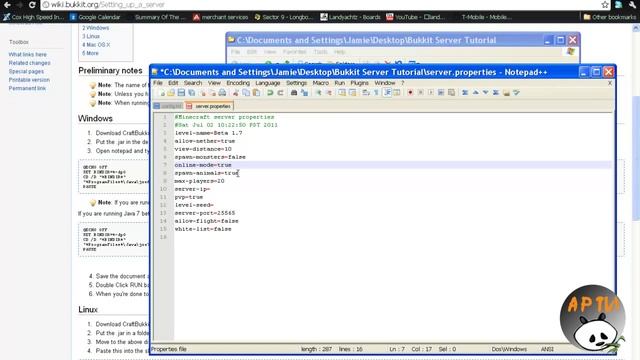
Task: Click the Redo arrow icon
Action: pos(280,93)
